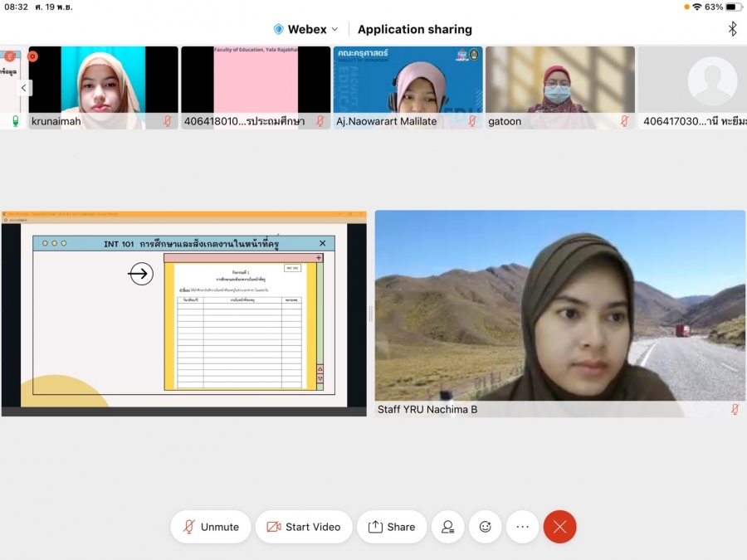Open the three-dot more options menu
This screenshot has width=747, height=560.
pos(522,527)
